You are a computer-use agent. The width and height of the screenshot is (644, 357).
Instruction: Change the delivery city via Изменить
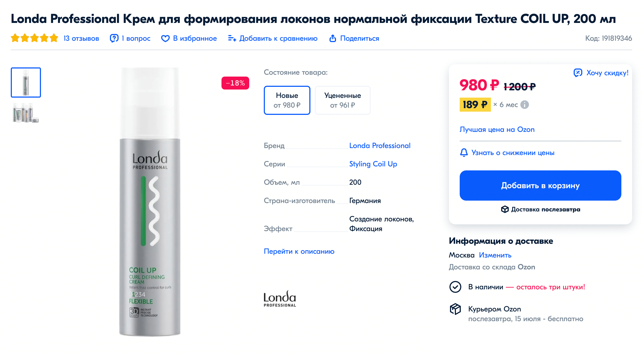(x=495, y=255)
